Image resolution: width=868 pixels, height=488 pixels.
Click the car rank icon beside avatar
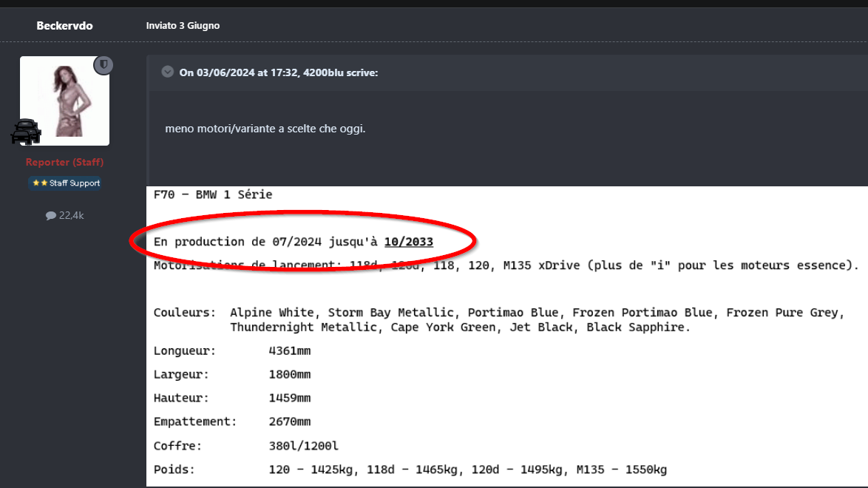25,132
